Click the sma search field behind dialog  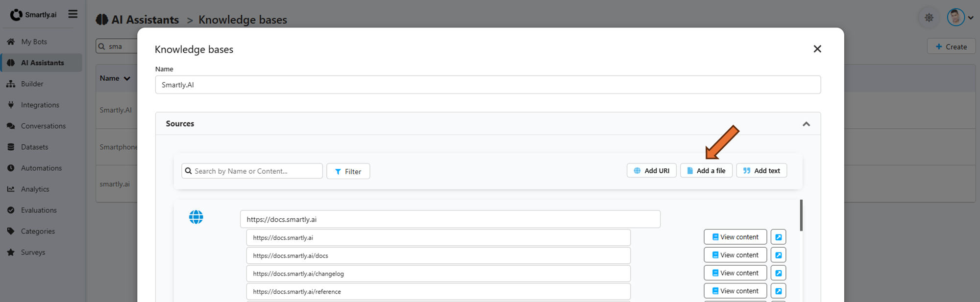click(x=117, y=46)
